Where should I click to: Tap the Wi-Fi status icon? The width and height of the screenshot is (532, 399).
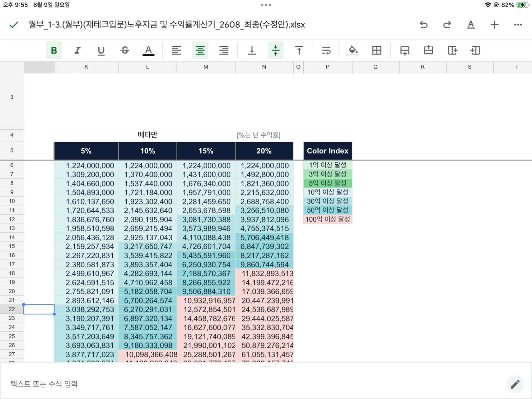tap(488, 5)
